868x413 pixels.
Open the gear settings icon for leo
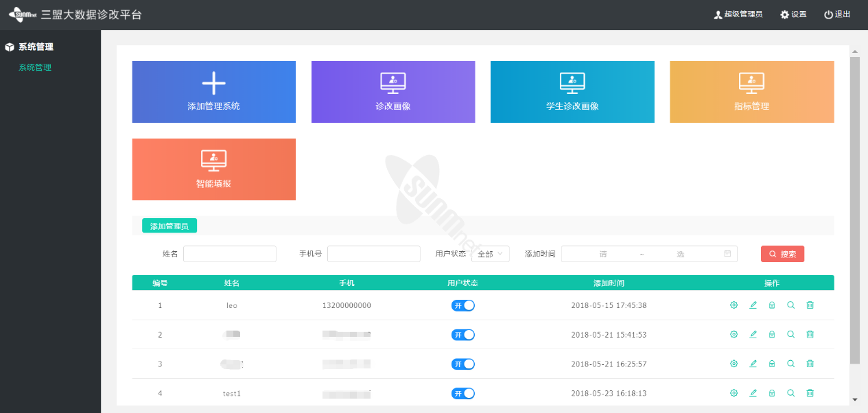point(734,305)
